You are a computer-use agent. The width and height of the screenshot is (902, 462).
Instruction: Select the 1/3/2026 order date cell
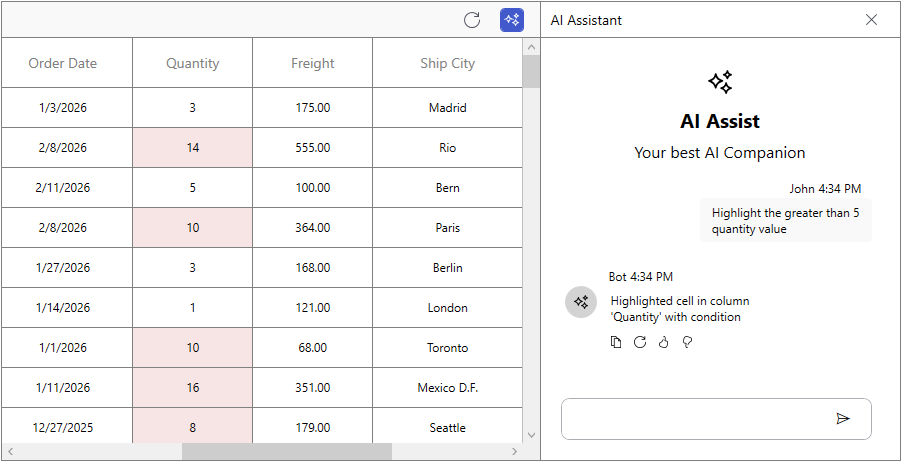[x=67, y=108]
